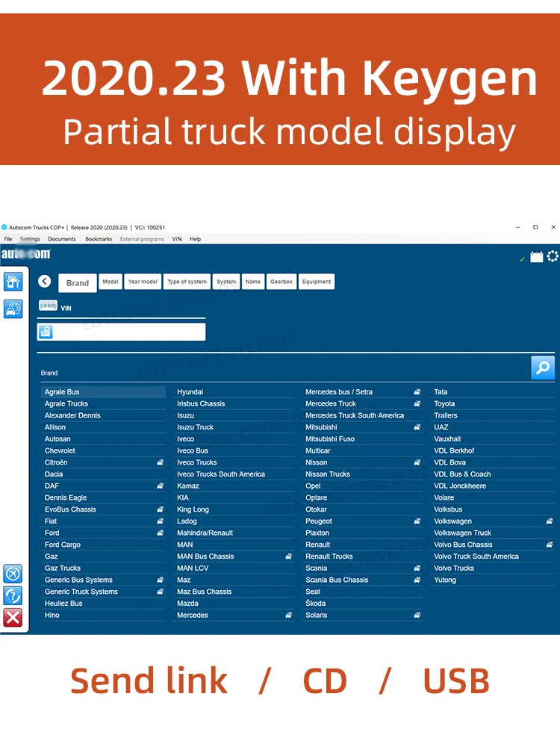560x747 pixels.
Task: Choose Mercedes bus / Setra
Action: point(362,392)
